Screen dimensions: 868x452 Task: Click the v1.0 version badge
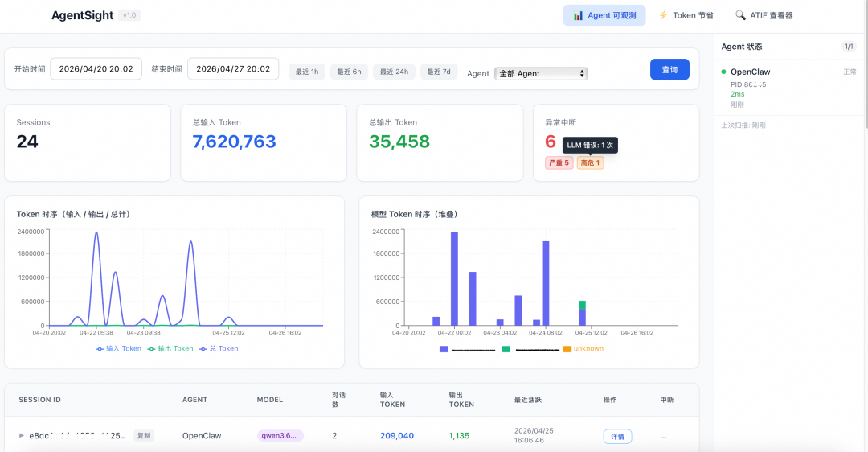click(x=129, y=15)
